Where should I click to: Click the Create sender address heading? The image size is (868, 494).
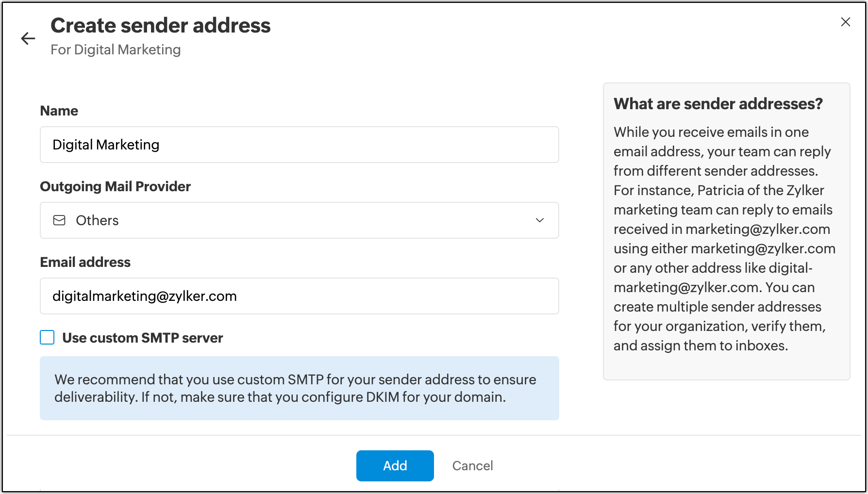pos(161,25)
